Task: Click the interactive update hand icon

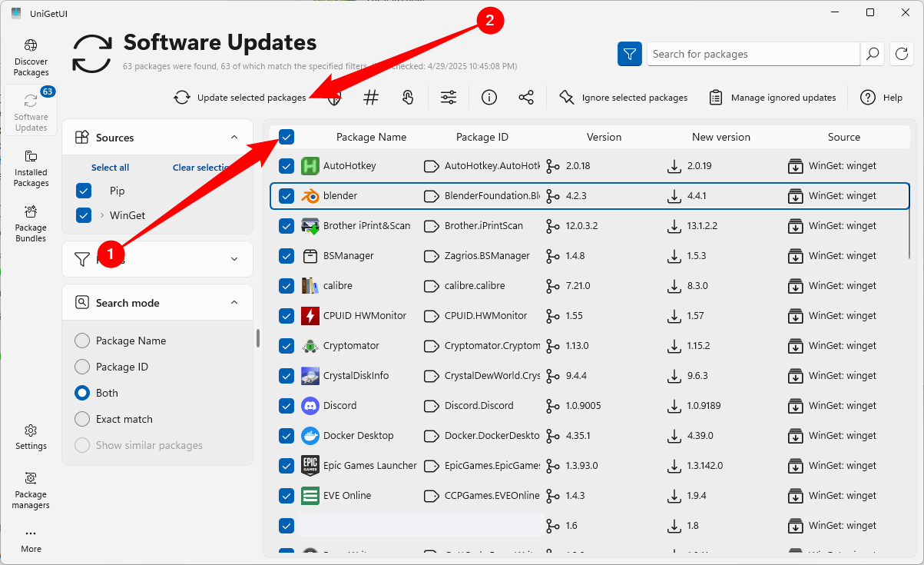Action: (x=408, y=98)
